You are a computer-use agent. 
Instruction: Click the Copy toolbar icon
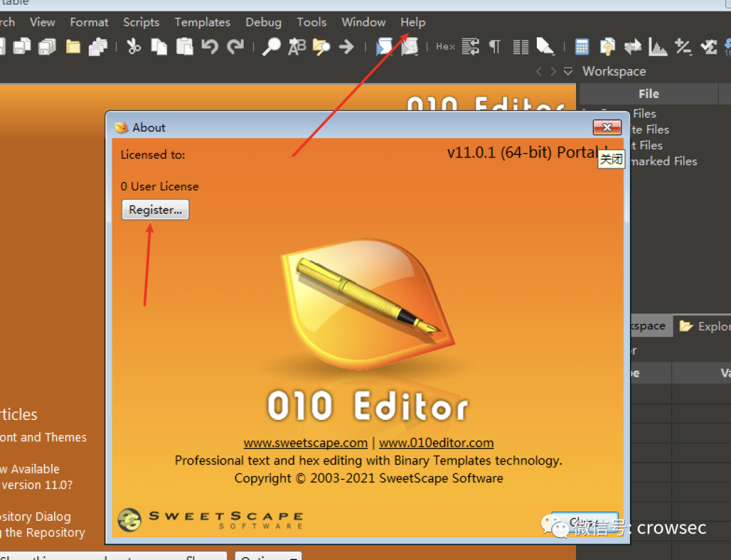coord(159,47)
